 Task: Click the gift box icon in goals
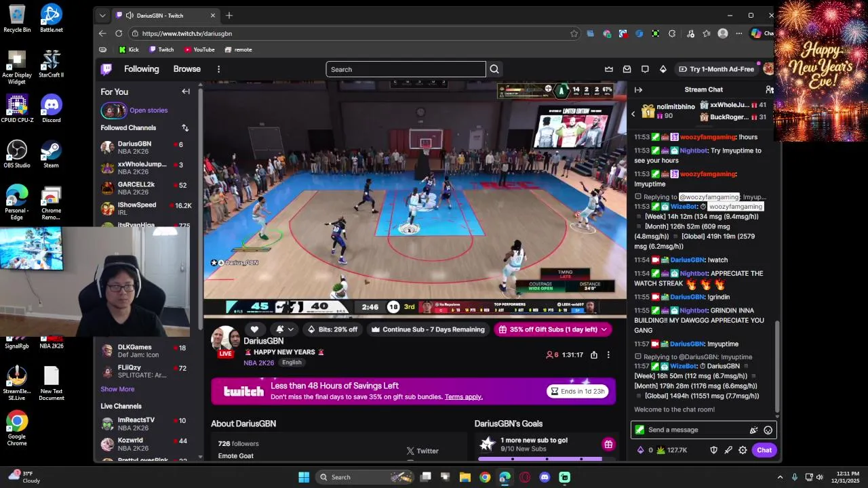[608, 445]
